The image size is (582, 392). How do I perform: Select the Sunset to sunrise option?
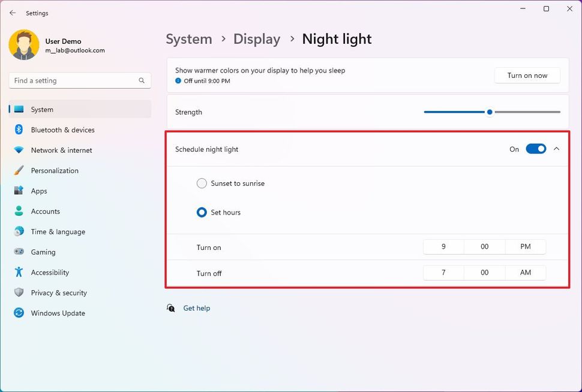tap(202, 183)
